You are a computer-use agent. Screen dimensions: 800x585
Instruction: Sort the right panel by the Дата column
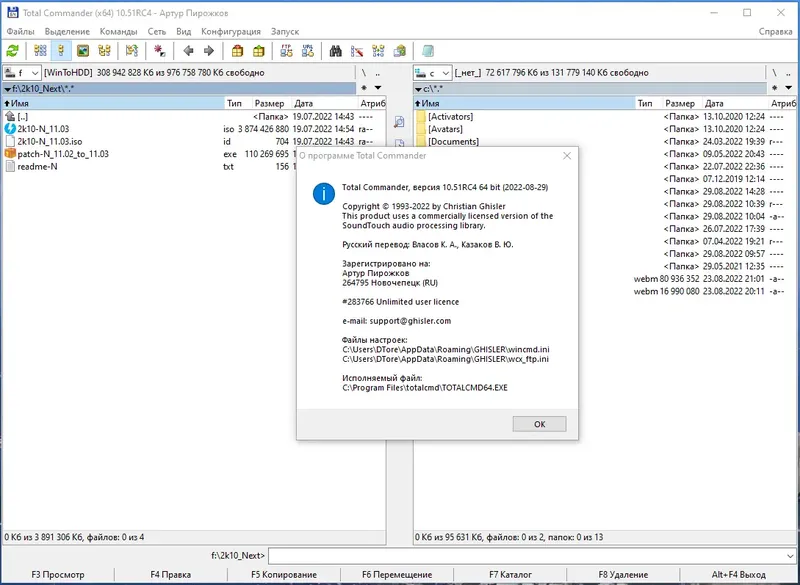coord(734,104)
